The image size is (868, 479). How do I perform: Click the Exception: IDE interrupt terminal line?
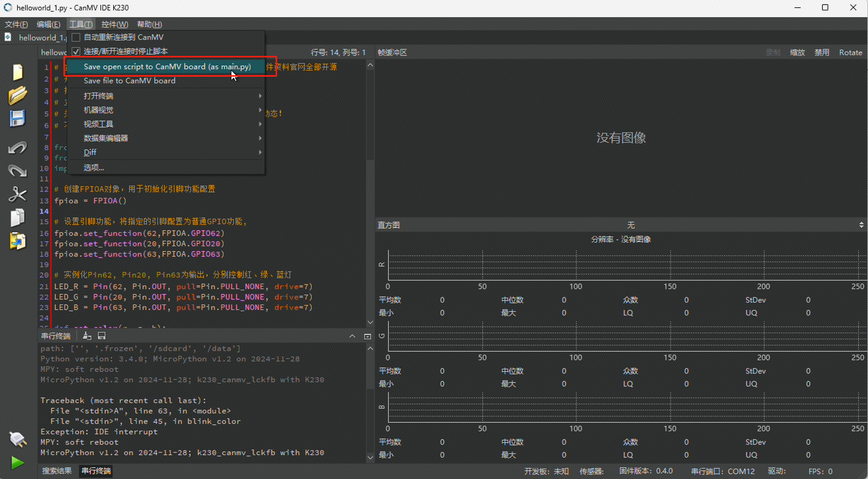99,432
